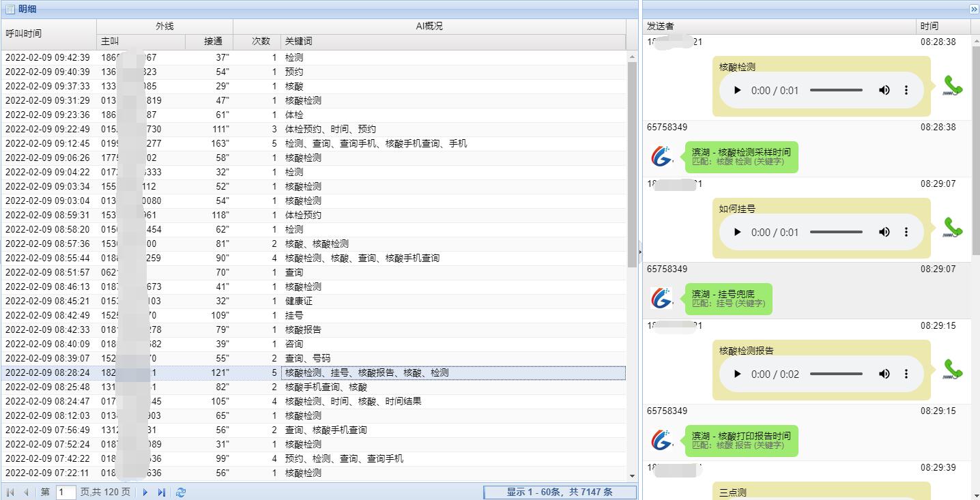Click phone icon beside 核酸检测 message
Image resolution: width=980 pixels, height=500 pixels.
click(x=953, y=85)
